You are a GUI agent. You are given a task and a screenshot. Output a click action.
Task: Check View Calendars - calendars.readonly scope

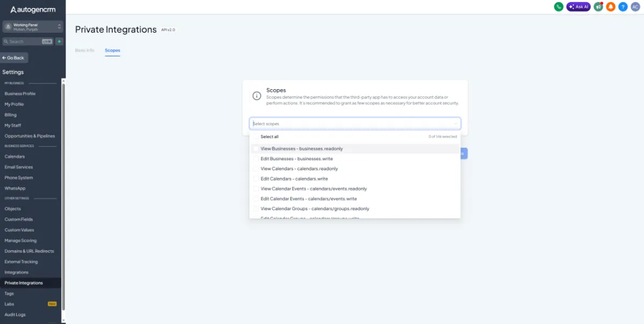point(255,169)
